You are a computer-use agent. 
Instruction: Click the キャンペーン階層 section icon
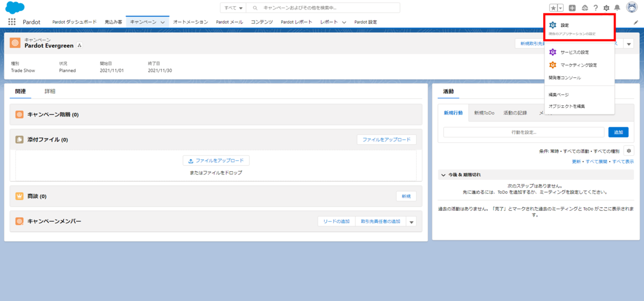19,115
